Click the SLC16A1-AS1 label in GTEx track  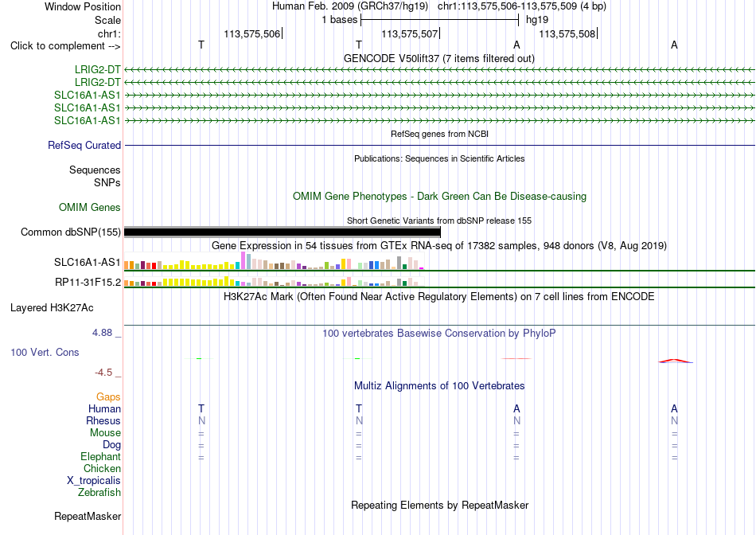click(x=88, y=263)
